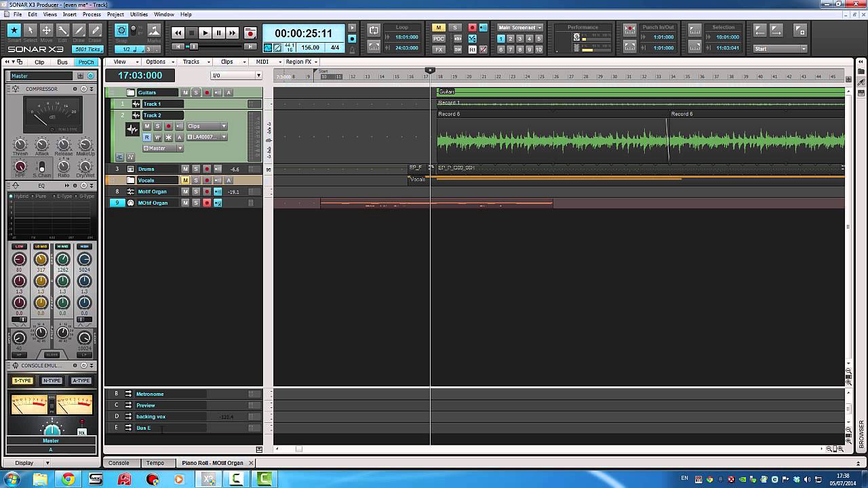868x488 pixels.
Task: Close Piano Roll MOtif Organ tab
Action: 251,463
